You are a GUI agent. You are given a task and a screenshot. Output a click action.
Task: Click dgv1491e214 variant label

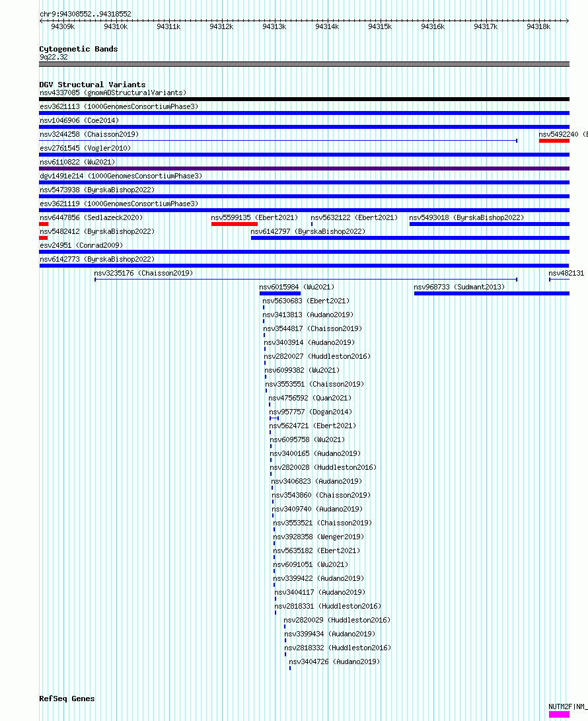pos(121,176)
